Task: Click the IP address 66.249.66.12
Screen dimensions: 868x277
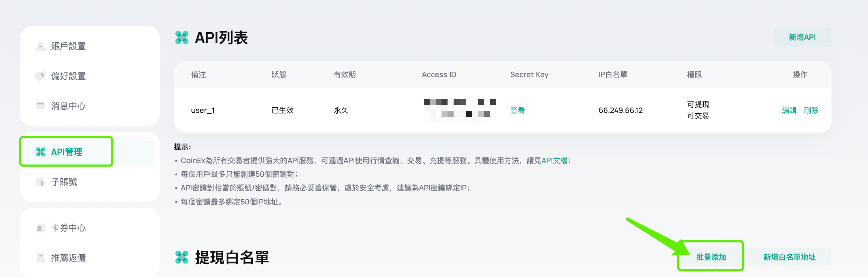Action: coord(620,110)
